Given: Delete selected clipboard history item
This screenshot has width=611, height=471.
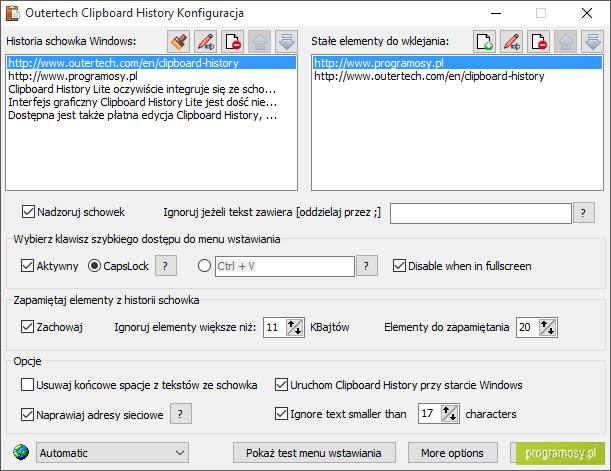Looking at the screenshot, I should pyautogui.click(x=233, y=41).
